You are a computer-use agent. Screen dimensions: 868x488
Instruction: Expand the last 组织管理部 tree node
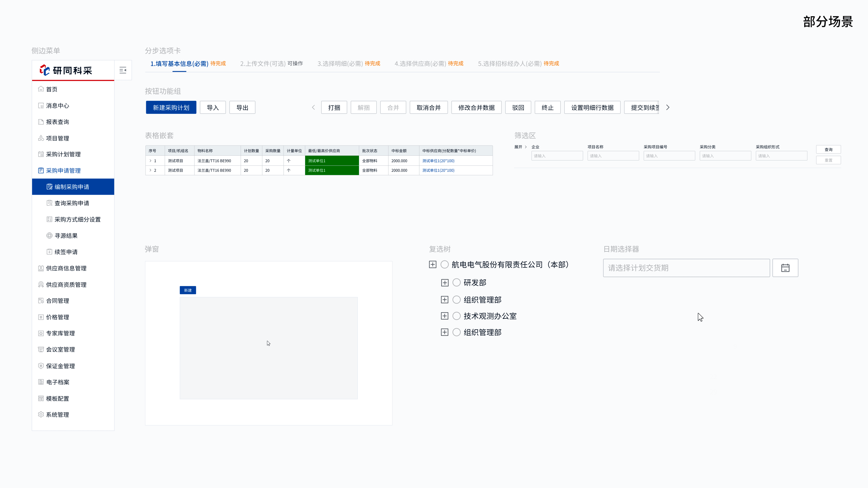(444, 332)
